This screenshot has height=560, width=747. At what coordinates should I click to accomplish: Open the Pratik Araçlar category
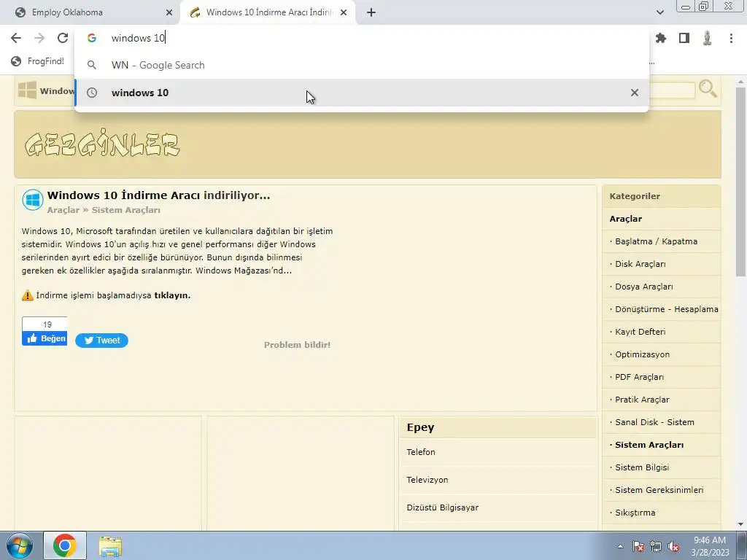(642, 400)
